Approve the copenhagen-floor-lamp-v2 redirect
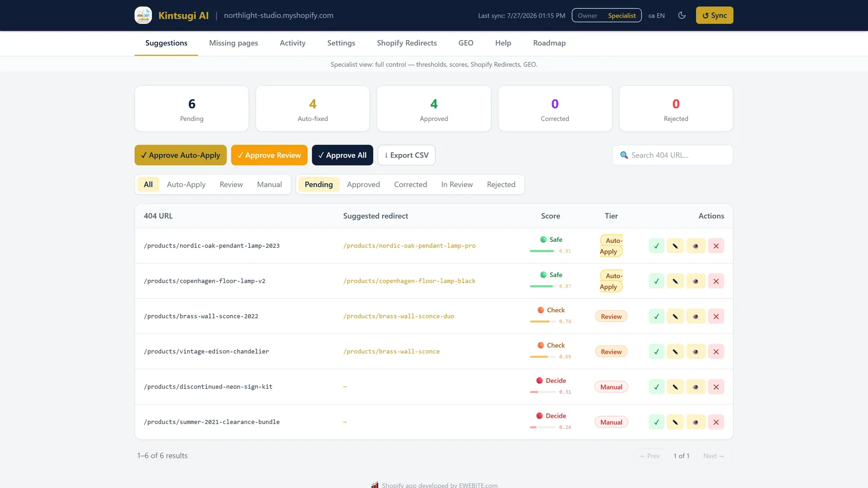Viewport: 868px width, 488px height. point(656,281)
